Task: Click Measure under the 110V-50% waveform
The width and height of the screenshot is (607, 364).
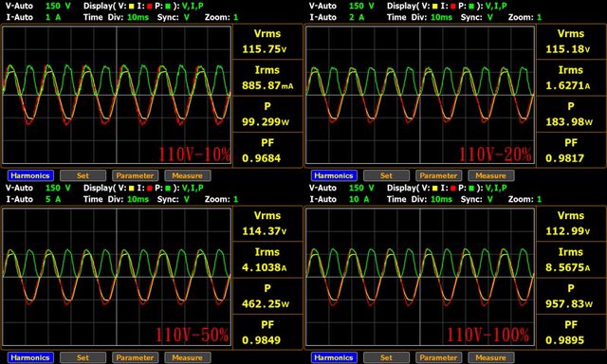Action: tap(188, 357)
